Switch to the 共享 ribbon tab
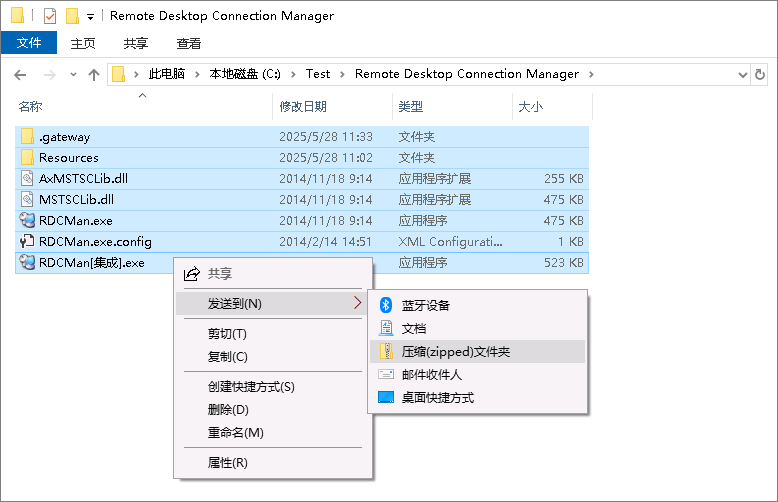The height and width of the screenshot is (502, 778). pyautogui.click(x=136, y=44)
